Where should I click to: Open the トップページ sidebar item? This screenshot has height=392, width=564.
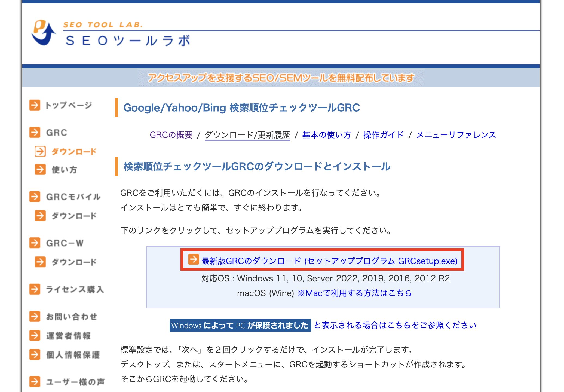coord(69,105)
